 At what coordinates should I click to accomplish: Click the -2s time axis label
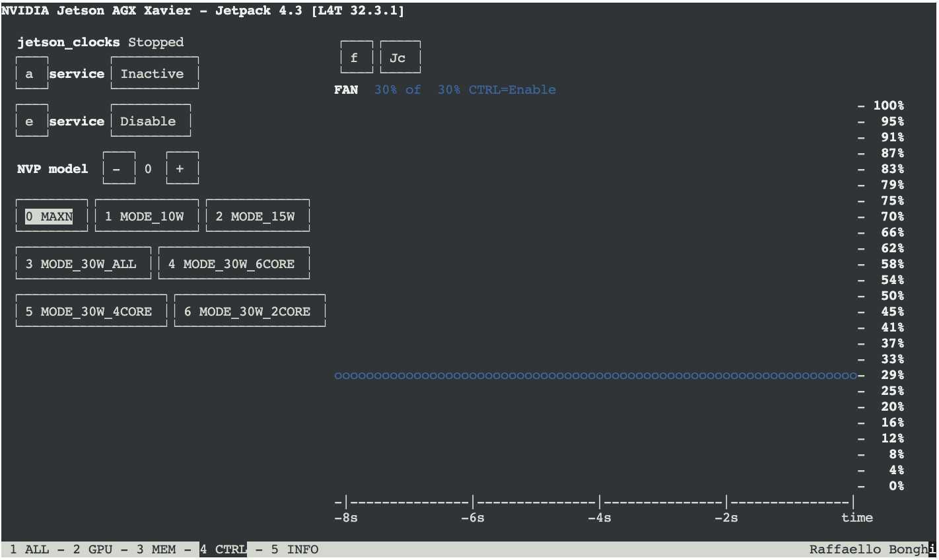pos(726,518)
